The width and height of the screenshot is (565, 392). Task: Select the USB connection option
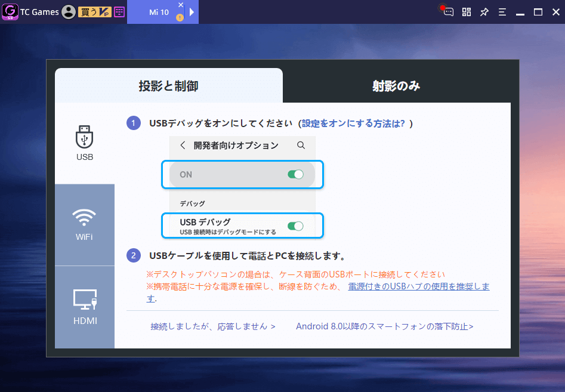click(85, 143)
